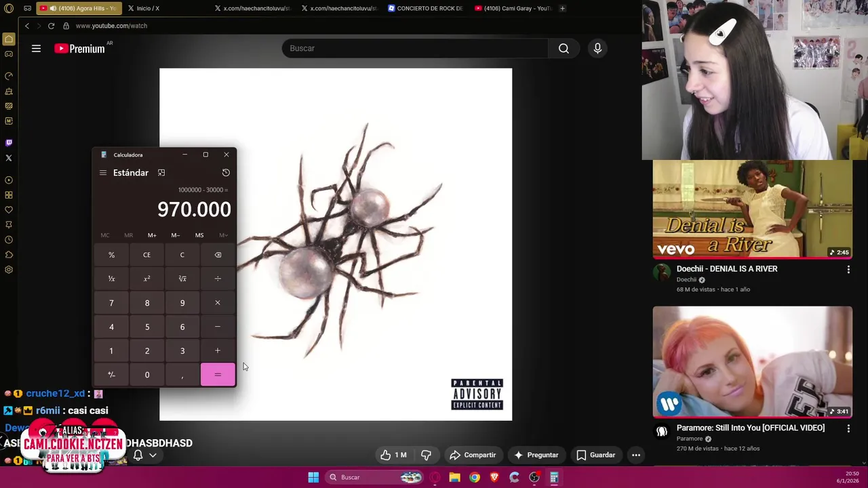The width and height of the screenshot is (868, 488).
Task: Open File Explorer from the taskbar
Action: [x=454, y=477]
